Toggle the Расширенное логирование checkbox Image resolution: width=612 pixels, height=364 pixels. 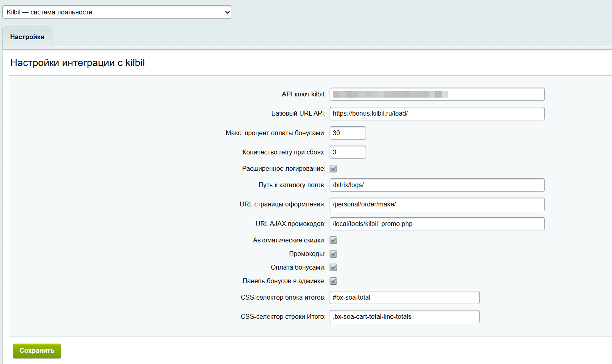[334, 169]
